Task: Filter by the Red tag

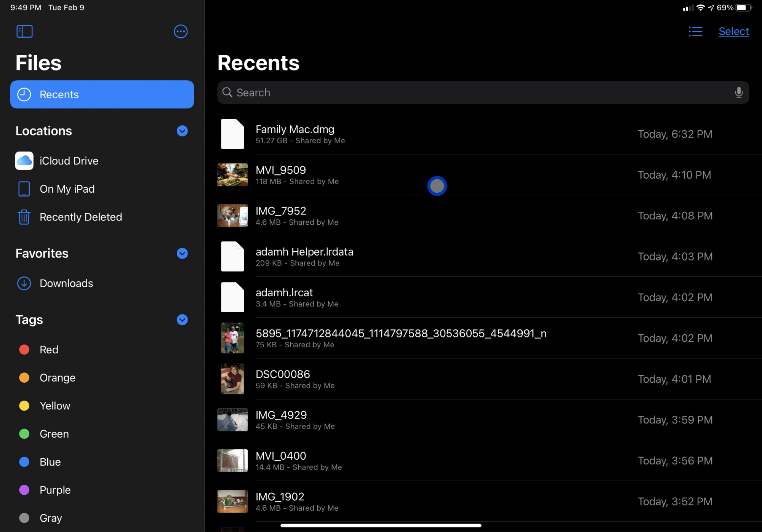Action: point(49,350)
